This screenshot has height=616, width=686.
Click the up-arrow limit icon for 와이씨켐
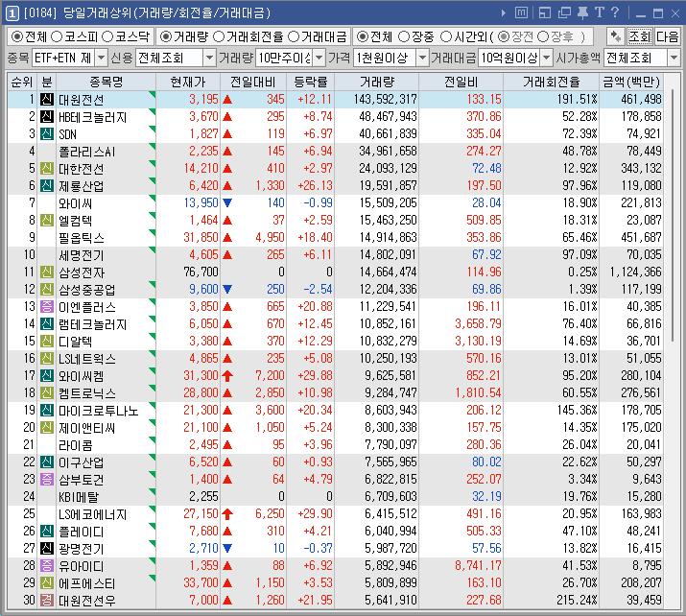tap(227, 376)
